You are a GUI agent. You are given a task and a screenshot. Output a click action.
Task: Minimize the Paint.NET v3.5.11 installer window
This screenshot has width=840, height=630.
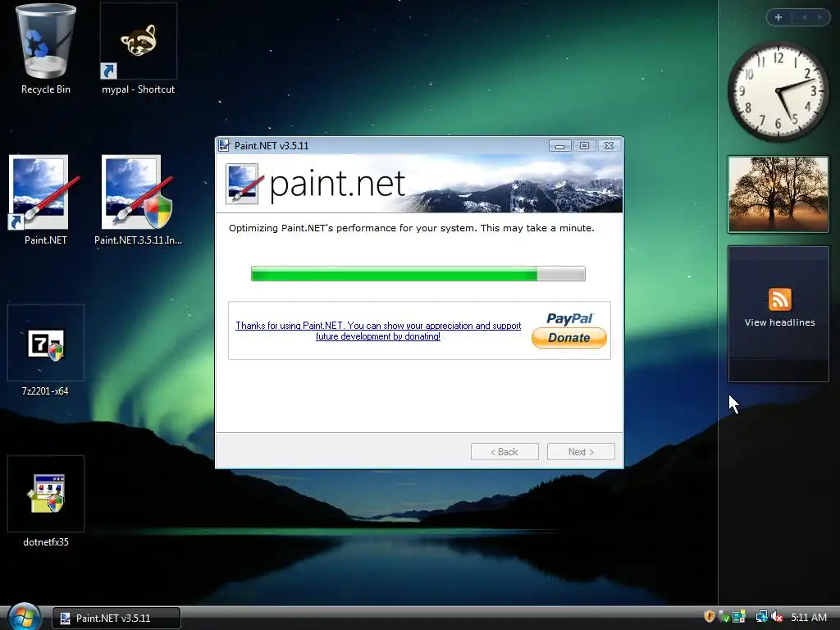click(559, 146)
